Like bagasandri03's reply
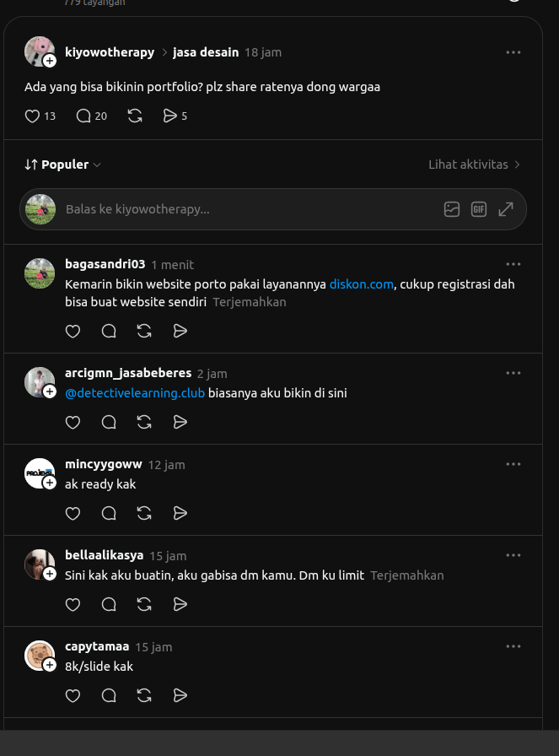559x756 pixels. [x=73, y=332]
